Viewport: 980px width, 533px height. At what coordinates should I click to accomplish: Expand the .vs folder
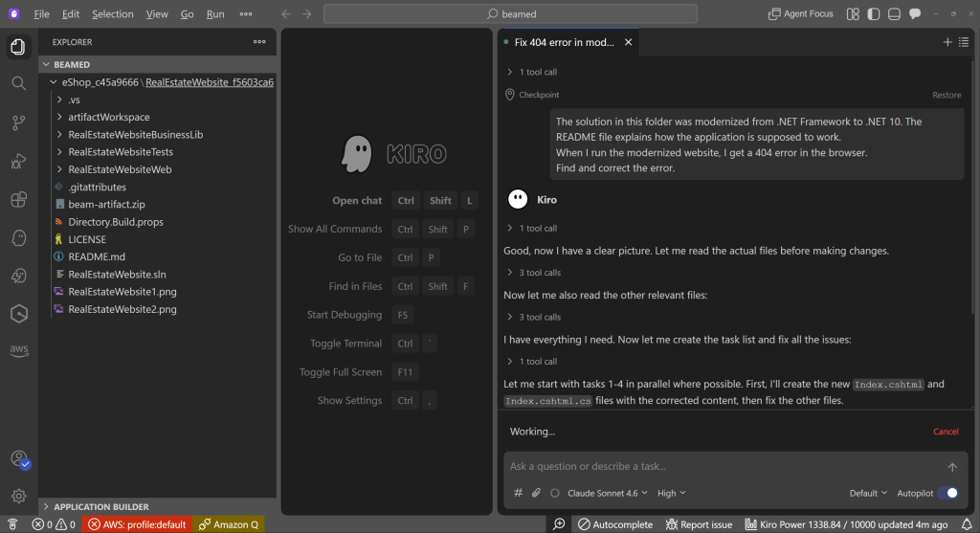click(x=59, y=100)
